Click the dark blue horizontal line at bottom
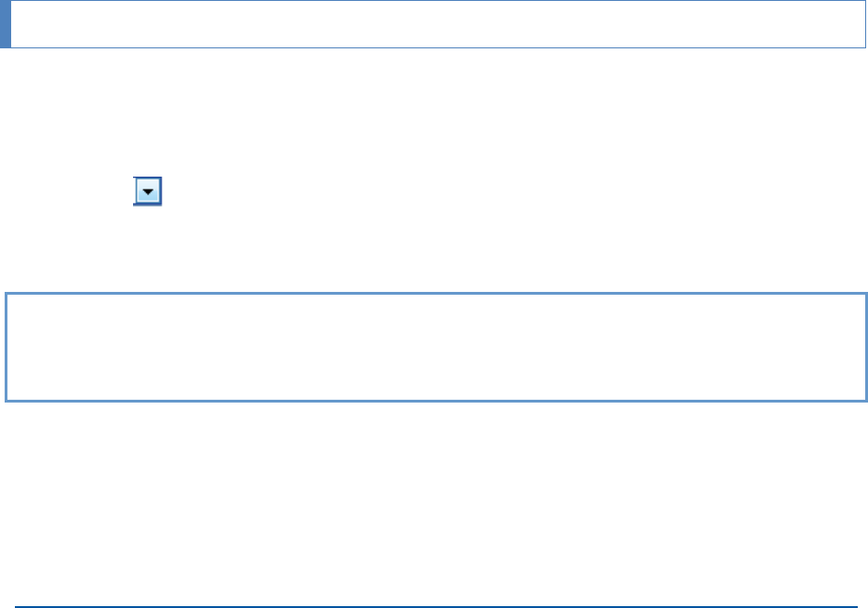 (436, 606)
